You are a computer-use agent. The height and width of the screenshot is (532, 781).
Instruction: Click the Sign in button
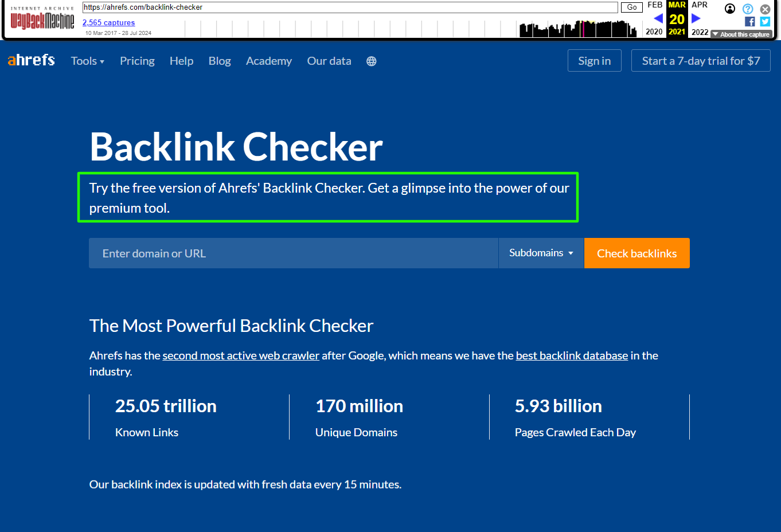pos(595,61)
